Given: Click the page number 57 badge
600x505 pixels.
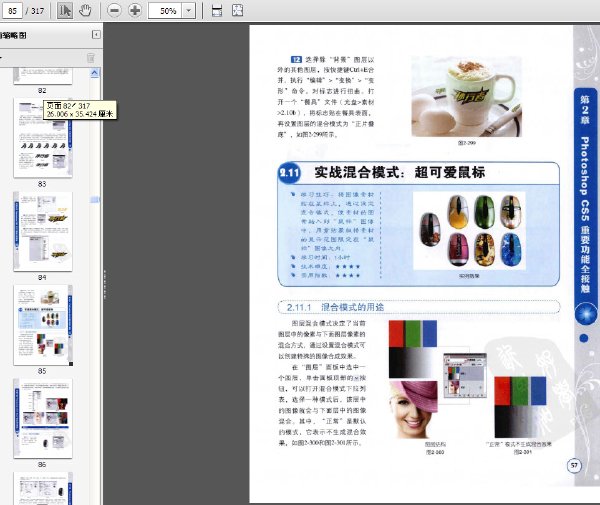Looking at the screenshot, I should pyautogui.click(x=574, y=465).
